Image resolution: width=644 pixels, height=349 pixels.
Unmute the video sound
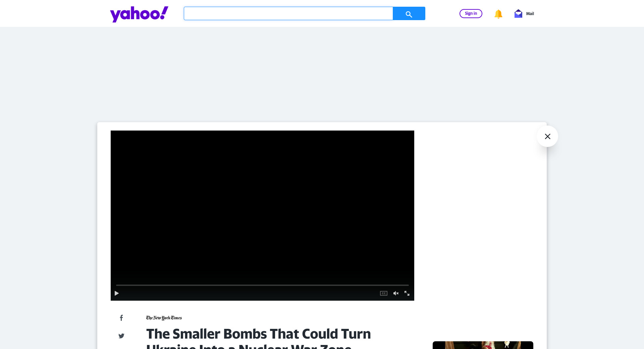tap(396, 293)
